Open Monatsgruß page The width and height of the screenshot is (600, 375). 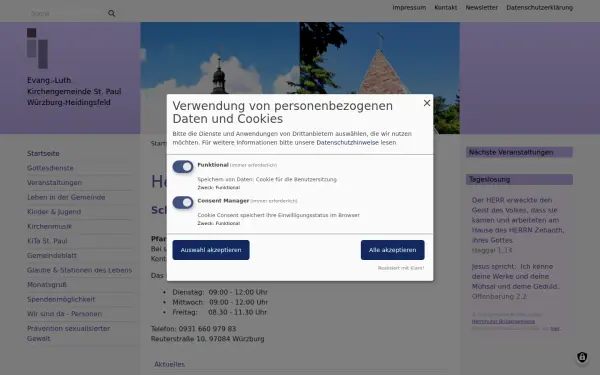coord(47,285)
